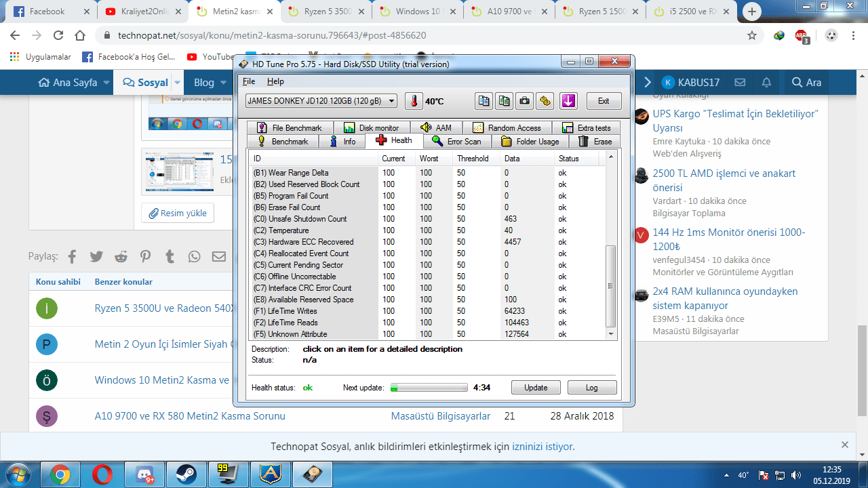This screenshot has height=488, width=868.
Task: Open the iznimizi istiyor notification link
Action: [542, 447]
